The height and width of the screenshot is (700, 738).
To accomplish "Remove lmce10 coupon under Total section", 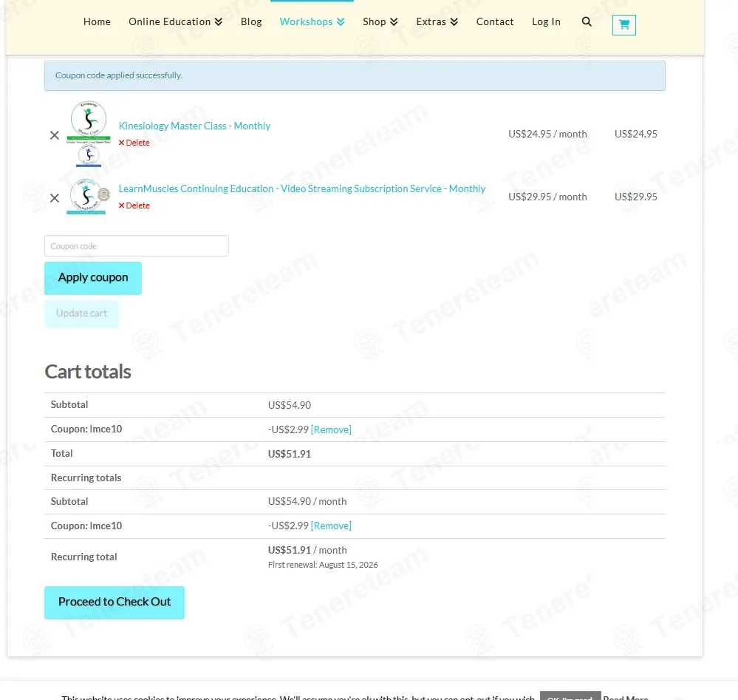I will click(x=331, y=429).
